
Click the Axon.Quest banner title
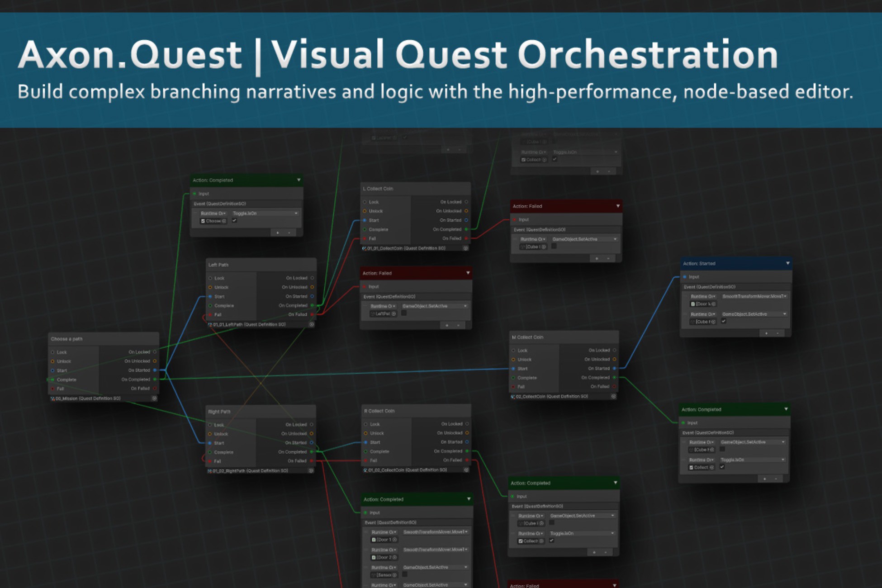(398, 54)
